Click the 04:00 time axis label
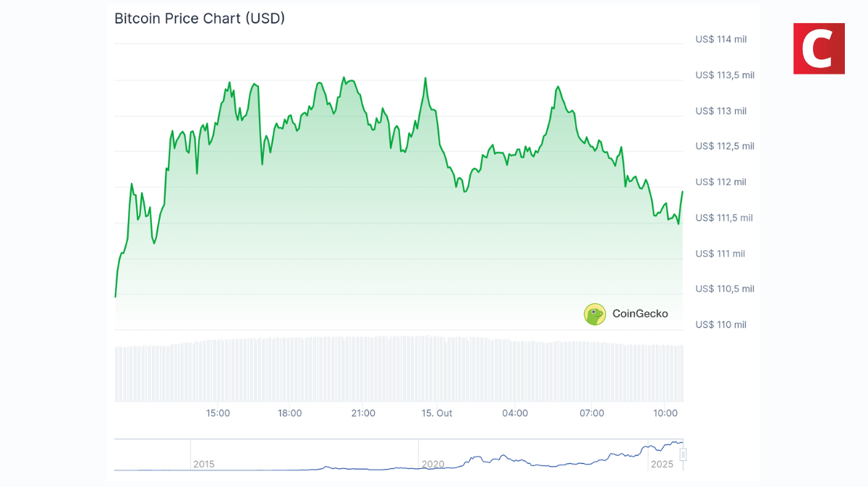The width and height of the screenshot is (868, 487). (x=515, y=413)
